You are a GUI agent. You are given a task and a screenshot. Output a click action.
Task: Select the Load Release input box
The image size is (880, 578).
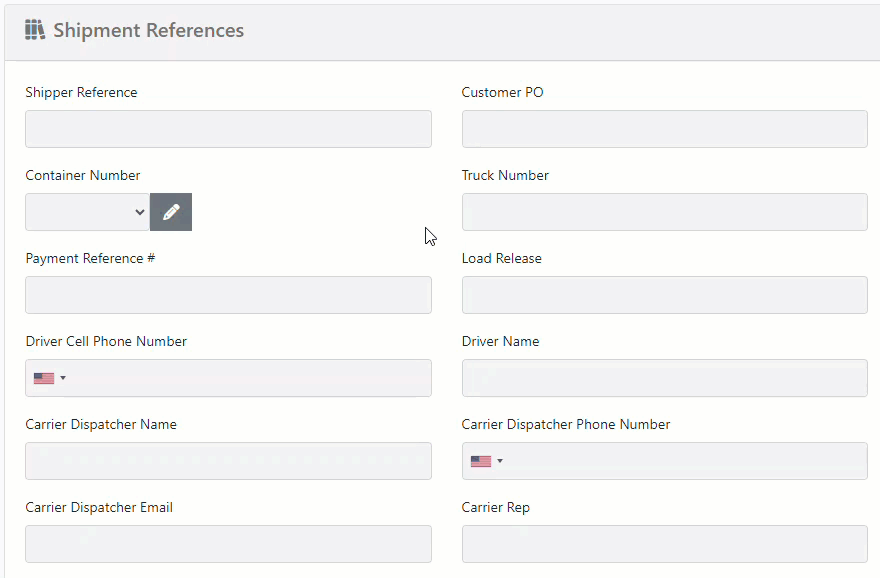point(664,294)
